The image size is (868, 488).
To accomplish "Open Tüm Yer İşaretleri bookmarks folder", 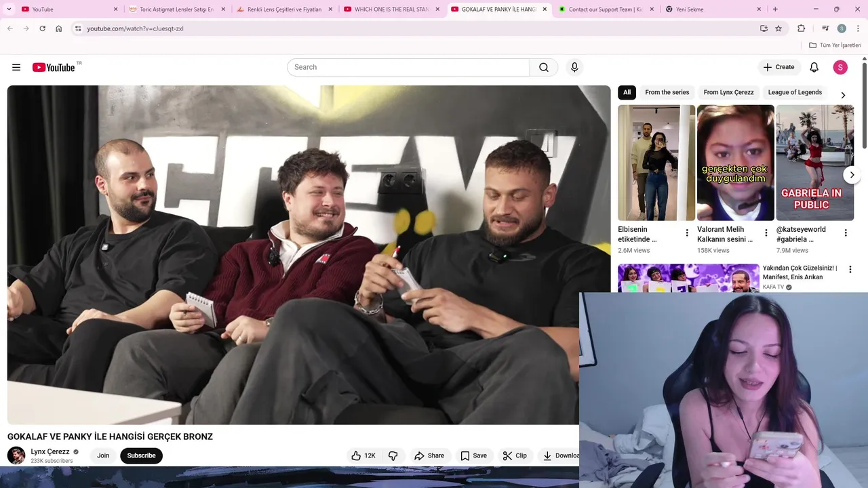I will click(835, 45).
